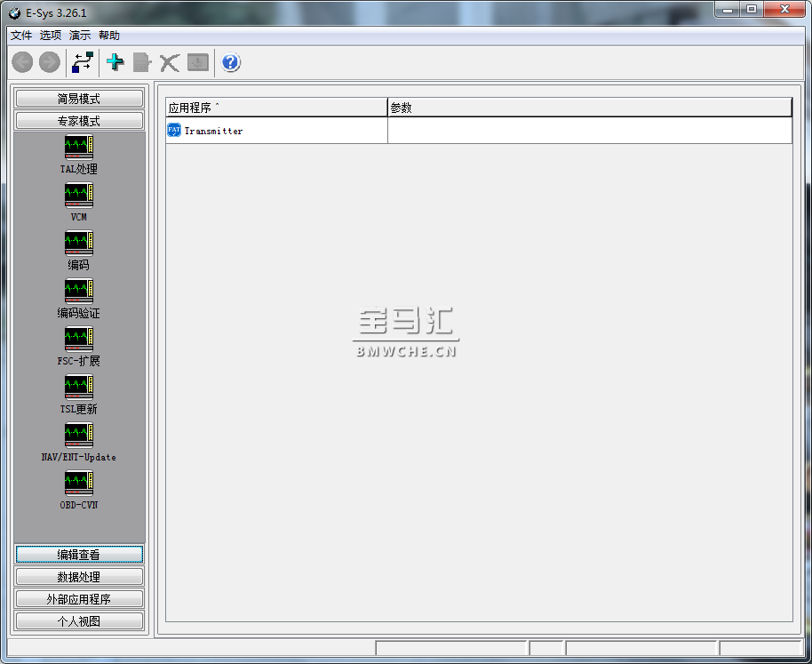Viewport: 812px width, 664px height.
Task: Click the edit document toolbar icon
Action: [x=142, y=63]
